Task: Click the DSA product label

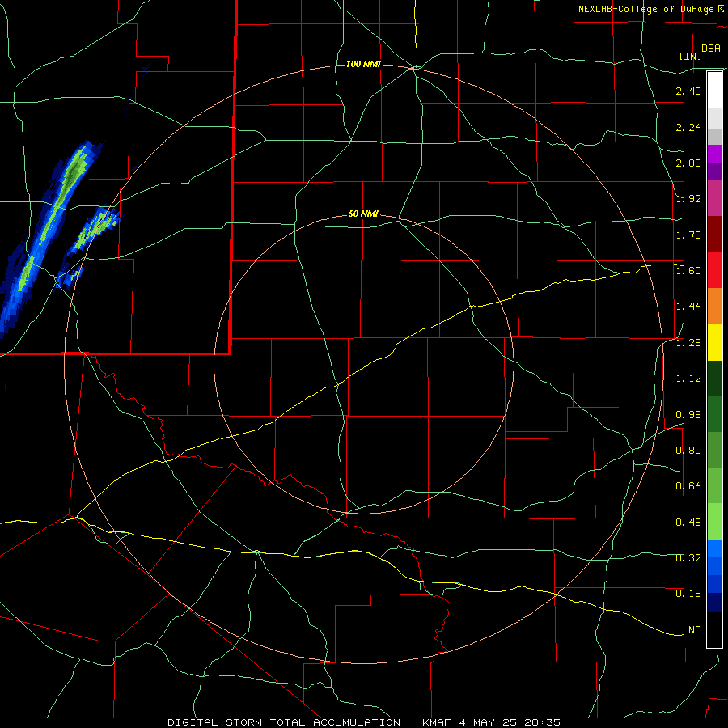Action: 711,49
